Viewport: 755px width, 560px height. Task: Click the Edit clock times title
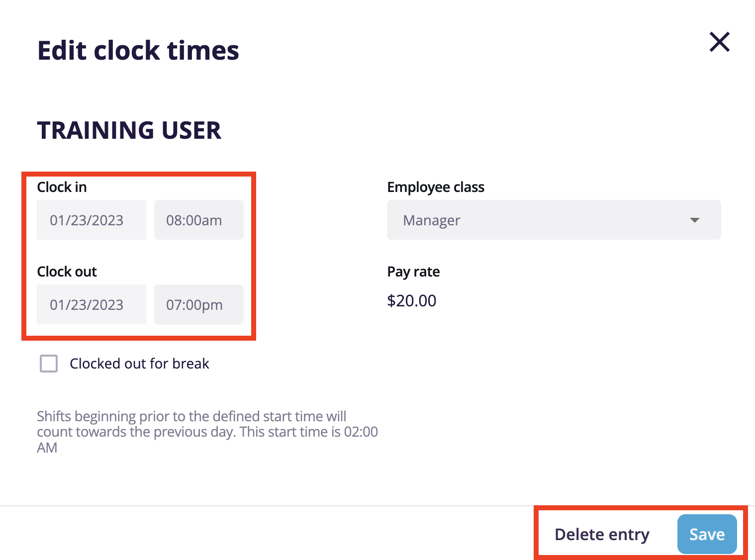(138, 50)
